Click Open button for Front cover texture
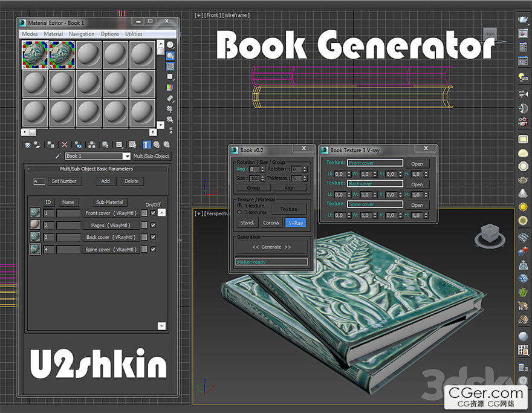This screenshot has width=532, height=413. 417,164
